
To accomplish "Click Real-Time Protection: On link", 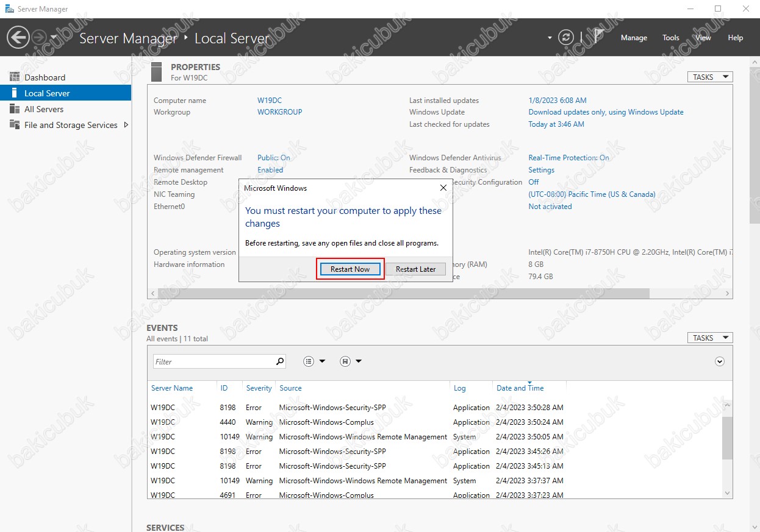I will (x=568, y=158).
